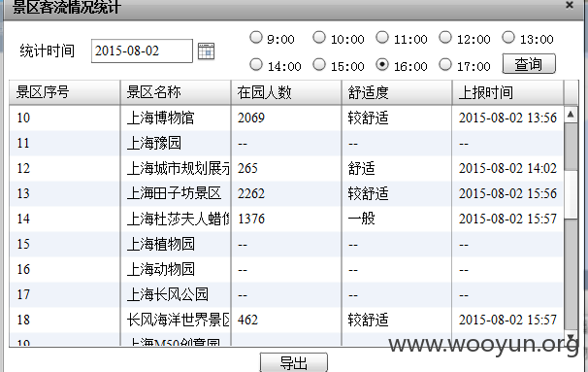Sort by 舒适度 column header
The image size is (588, 372).
[397, 92]
